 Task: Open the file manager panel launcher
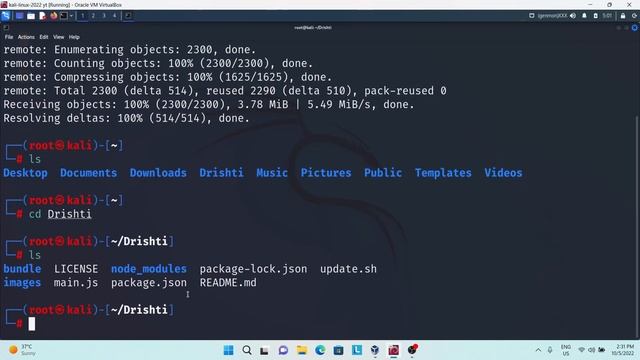(31, 16)
